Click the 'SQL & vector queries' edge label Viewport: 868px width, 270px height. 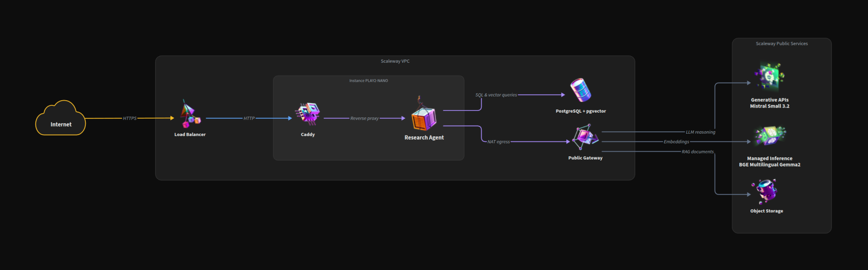tap(496, 95)
